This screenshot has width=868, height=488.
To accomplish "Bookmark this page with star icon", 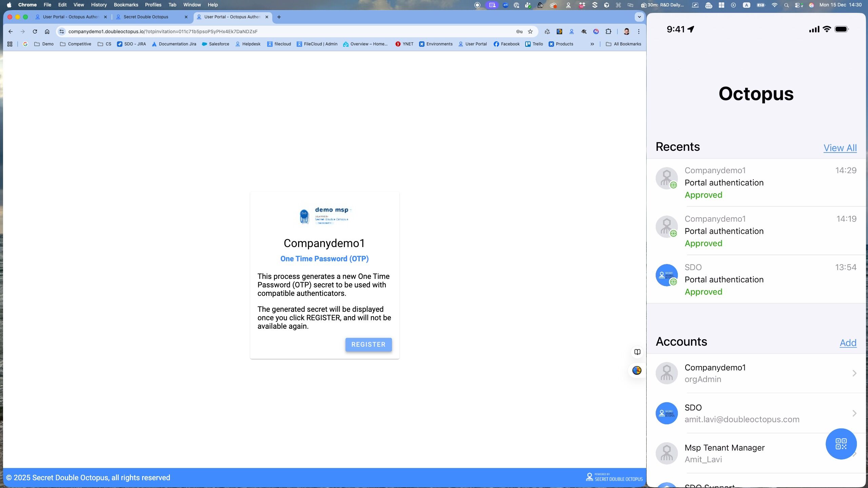I will pyautogui.click(x=530, y=32).
